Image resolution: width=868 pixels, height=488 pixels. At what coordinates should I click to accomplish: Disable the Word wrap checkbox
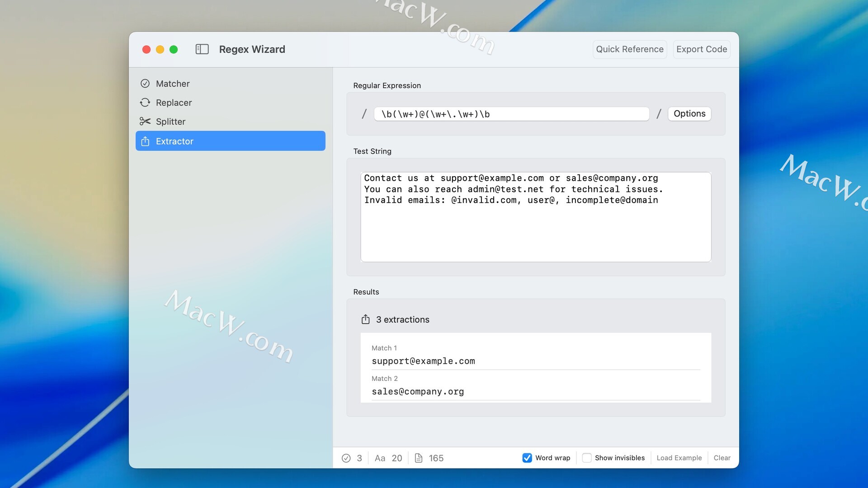click(x=527, y=458)
